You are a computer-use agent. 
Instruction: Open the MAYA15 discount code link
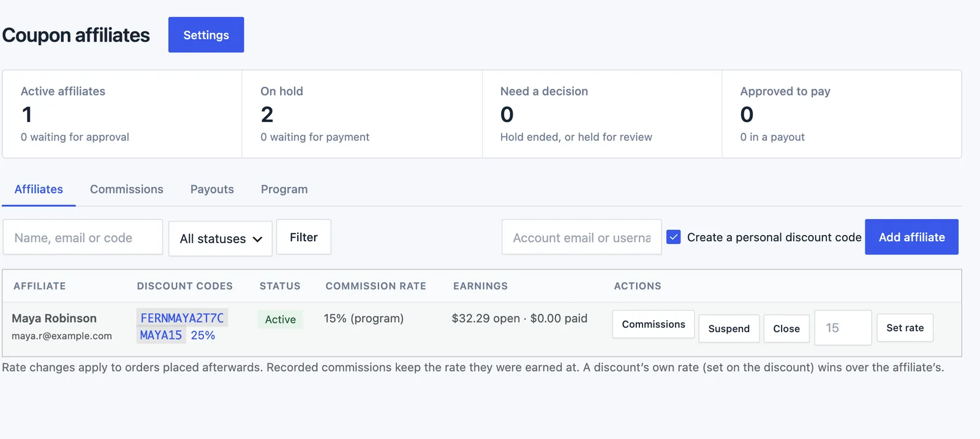(x=161, y=335)
